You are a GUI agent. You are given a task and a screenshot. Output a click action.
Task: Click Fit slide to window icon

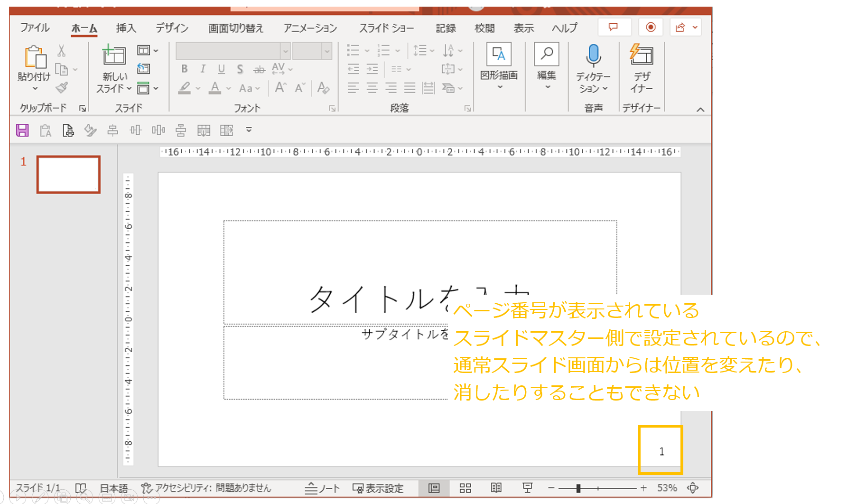pos(693,488)
